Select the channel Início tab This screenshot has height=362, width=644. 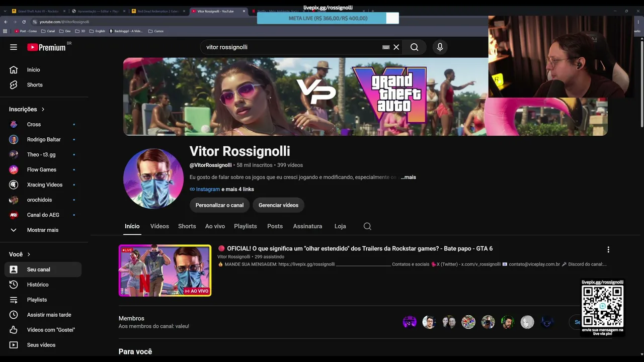(x=132, y=226)
